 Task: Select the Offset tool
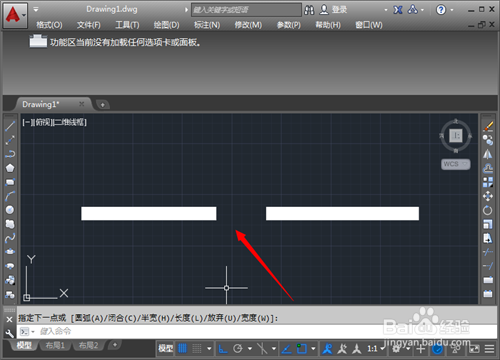pyautogui.click(x=488, y=168)
